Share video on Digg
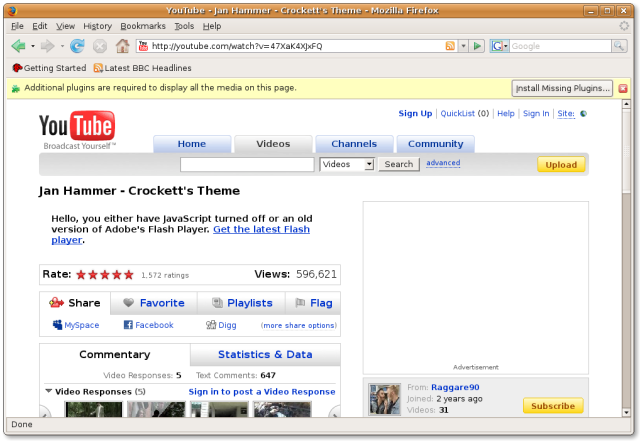 coord(221,325)
